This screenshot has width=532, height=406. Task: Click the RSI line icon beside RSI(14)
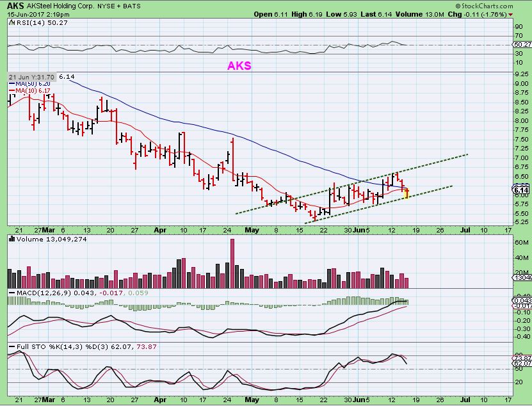(12, 23)
